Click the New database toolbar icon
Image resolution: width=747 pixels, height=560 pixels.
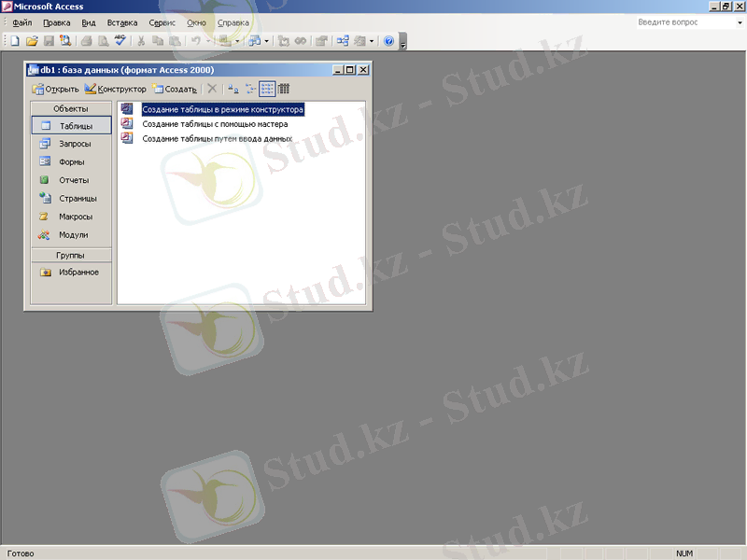[x=15, y=41]
